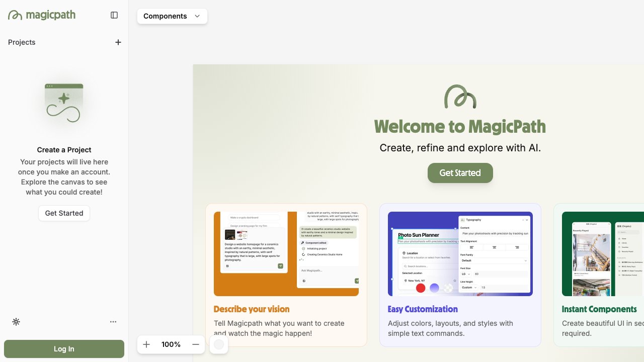Open the Describe your vision card image
Screen dimensions: 644x362
tap(286, 254)
